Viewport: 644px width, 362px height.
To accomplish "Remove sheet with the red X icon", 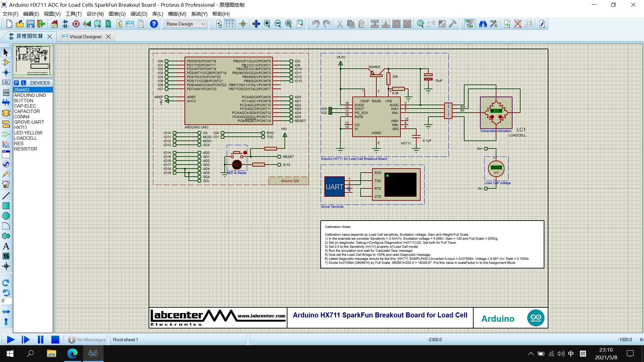I will click(x=518, y=24).
